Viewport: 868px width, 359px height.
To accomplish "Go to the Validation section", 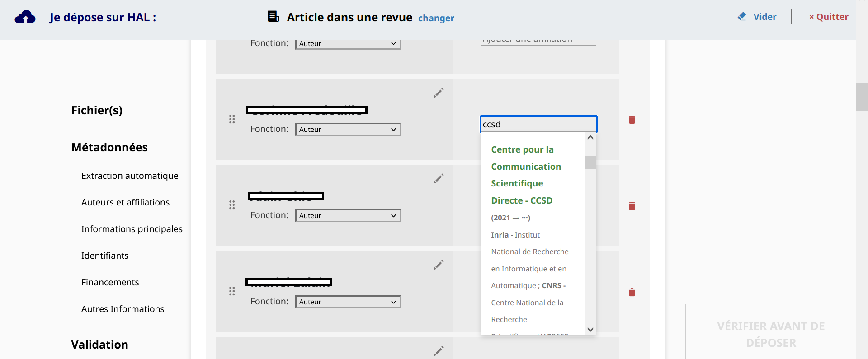I will click(99, 345).
